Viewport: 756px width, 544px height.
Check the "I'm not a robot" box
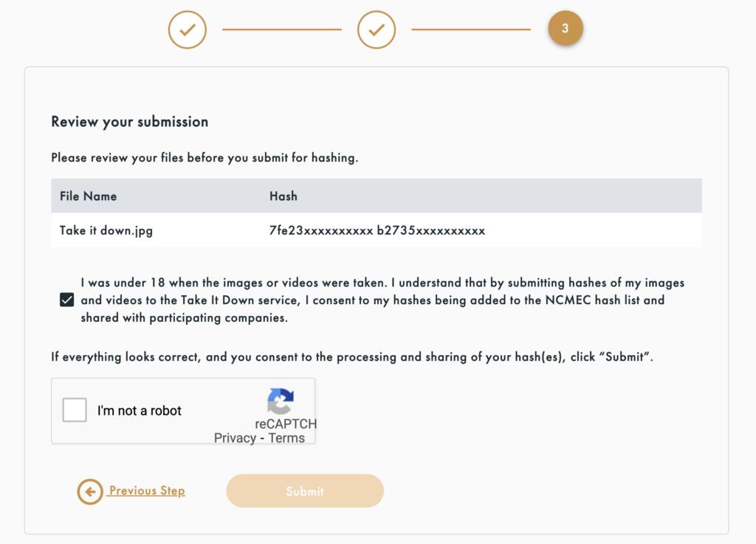click(x=75, y=410)
